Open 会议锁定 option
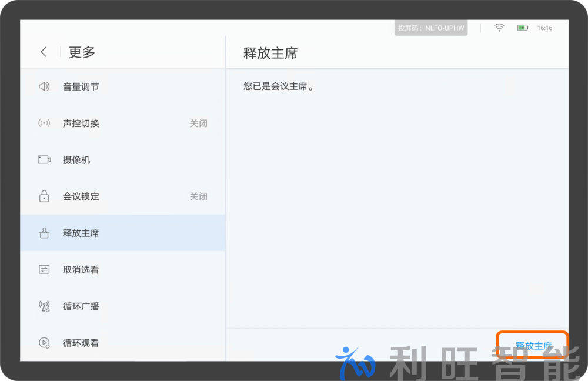Viewport: 588px width, 381px height. pyautogui.click(x=123, y=196)
